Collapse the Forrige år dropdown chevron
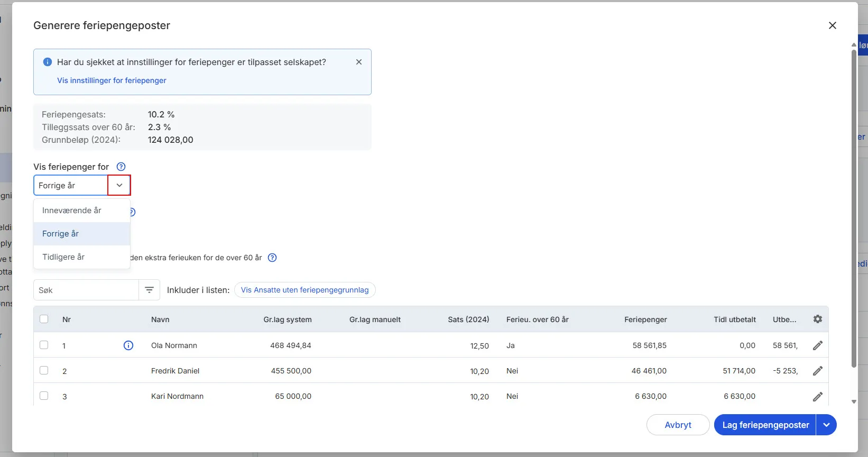Image resolution: width=868 pixels, height=457 pixels. [119, 185]
